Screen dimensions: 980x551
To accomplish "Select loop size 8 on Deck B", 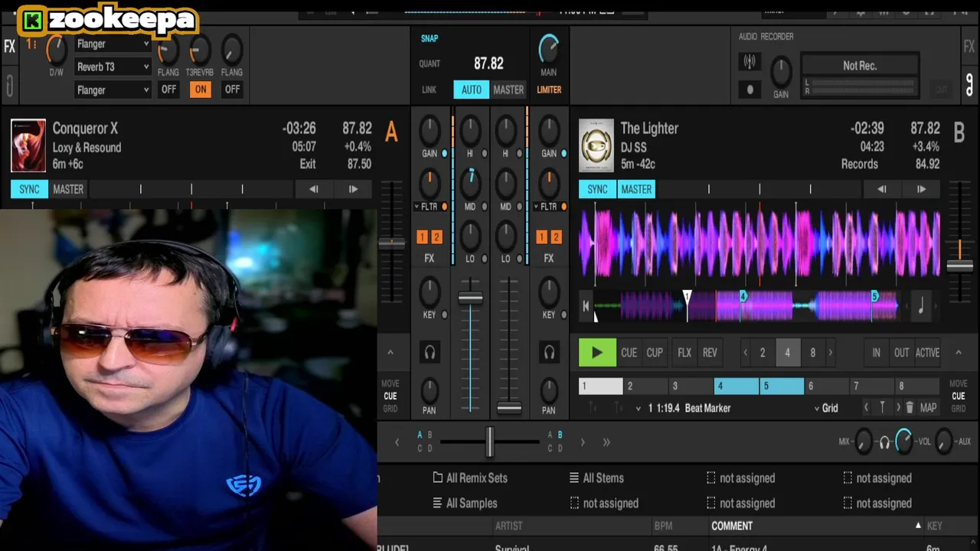I will click(812, 353).
